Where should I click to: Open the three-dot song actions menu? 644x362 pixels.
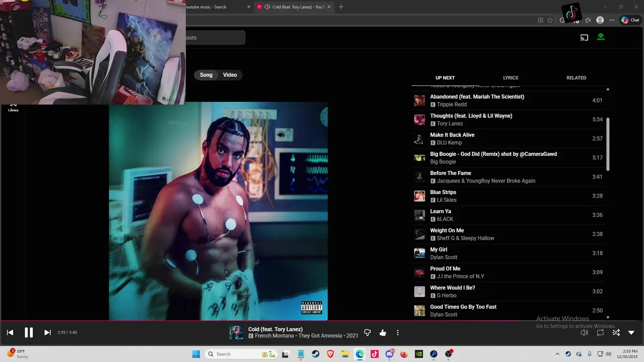397,332
